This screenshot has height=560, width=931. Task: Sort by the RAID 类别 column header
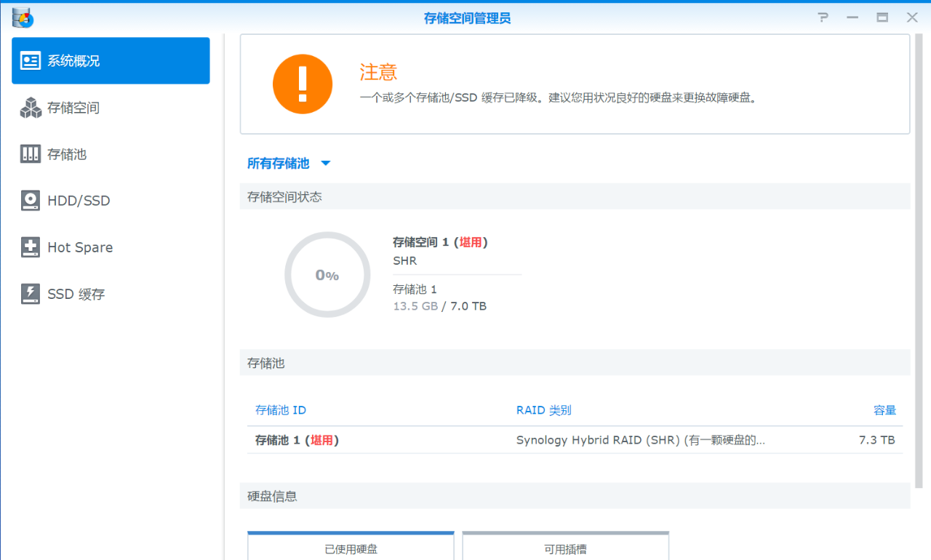[544, 410]
